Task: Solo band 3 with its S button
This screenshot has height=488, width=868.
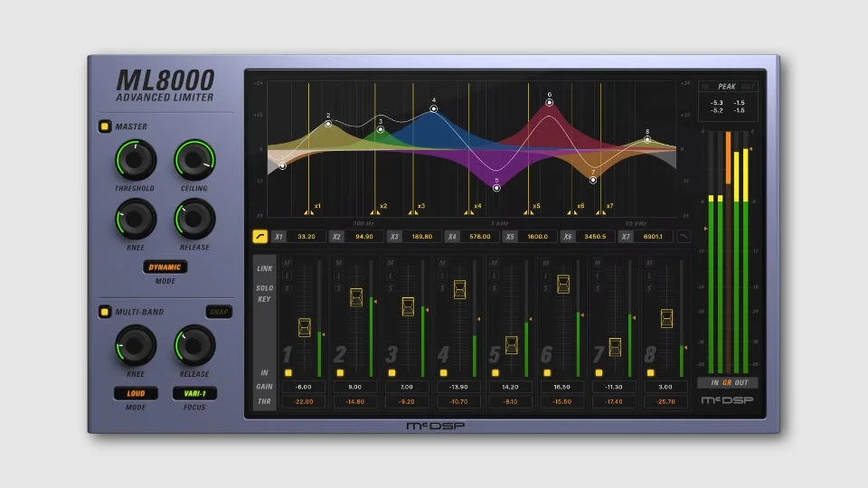Action: [x=391, y=288]
